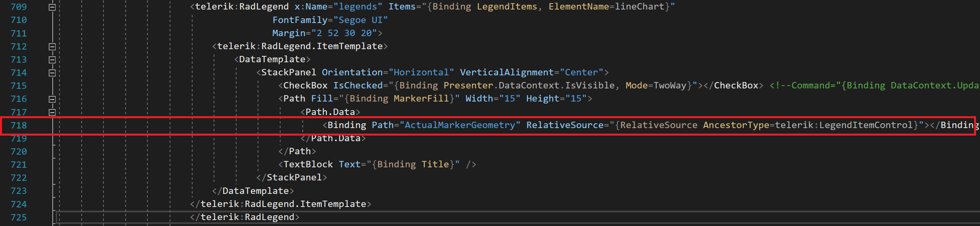Click the MarkerFill binding on line 716
Viewport: 980px width, 226px height.
pyautogui.click(x=421, y=99)
